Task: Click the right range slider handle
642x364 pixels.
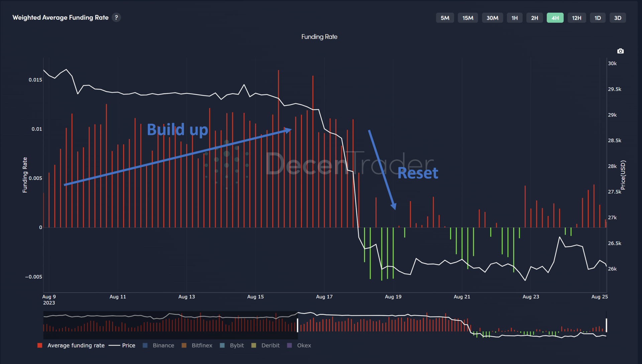Action: click(606, 325)
